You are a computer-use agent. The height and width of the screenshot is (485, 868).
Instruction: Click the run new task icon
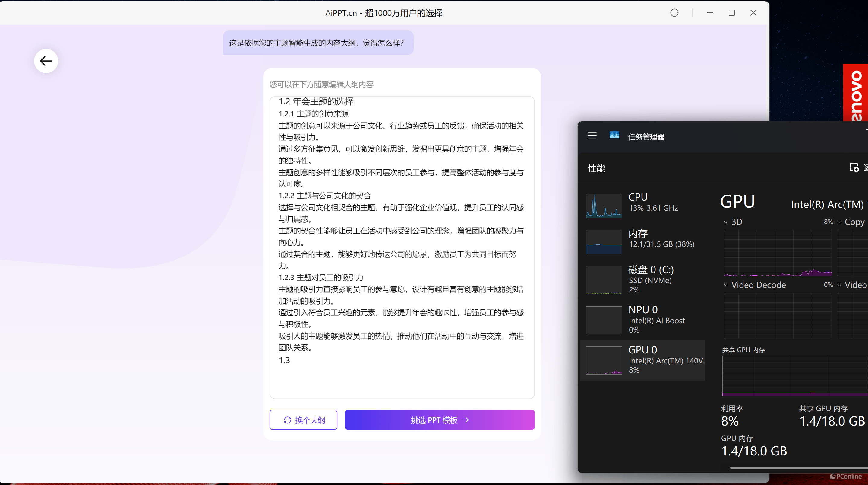pyautogui.click(x=854, y=167)
